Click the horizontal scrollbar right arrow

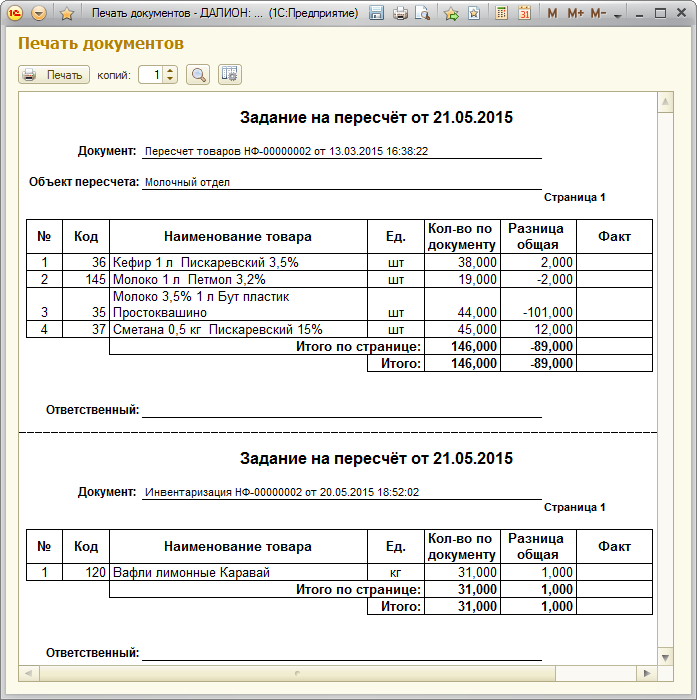coord(647,673)
